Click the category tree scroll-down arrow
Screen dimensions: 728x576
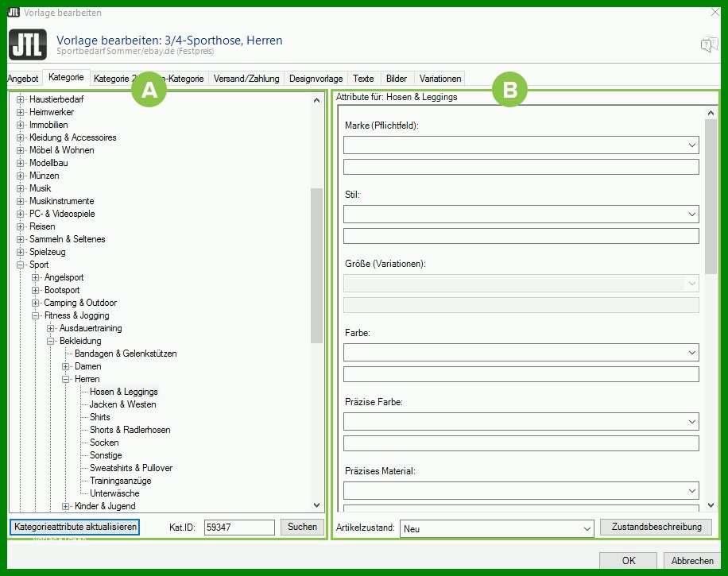(x=316, y=505)
